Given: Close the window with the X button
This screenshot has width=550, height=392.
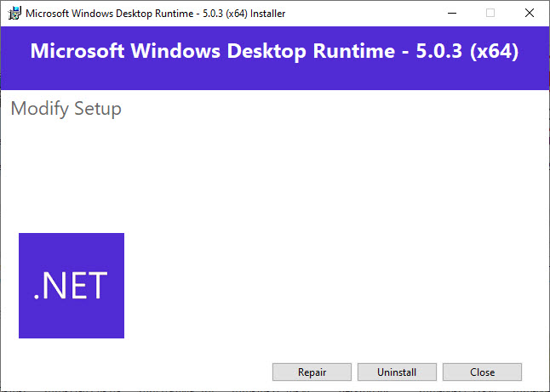Looking at the screenshot, I should (x=530, y=14).
